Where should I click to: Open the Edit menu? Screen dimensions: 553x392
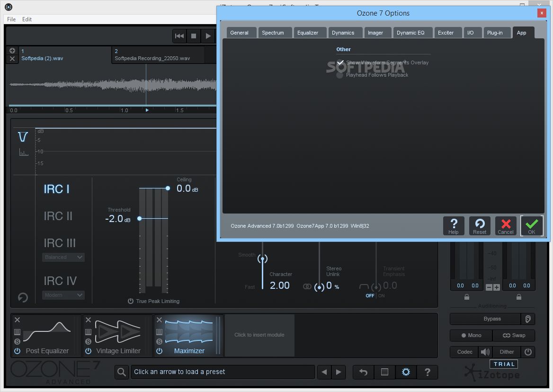point(27,19)
